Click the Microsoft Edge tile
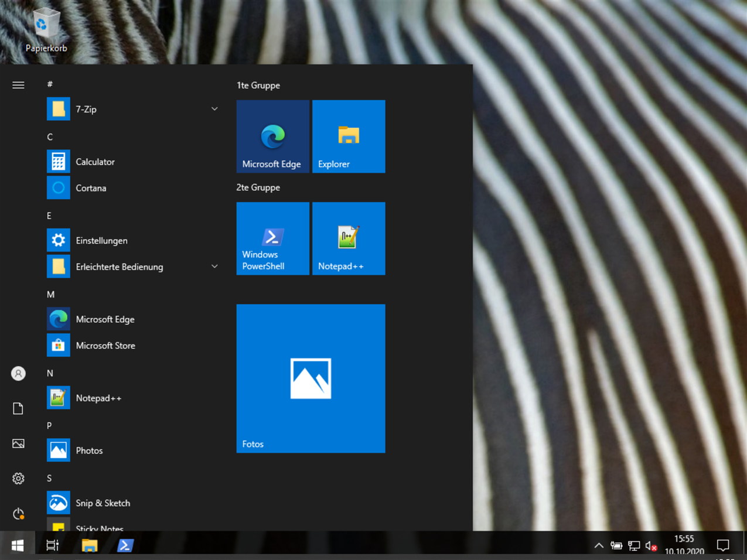 coord(272,136)
